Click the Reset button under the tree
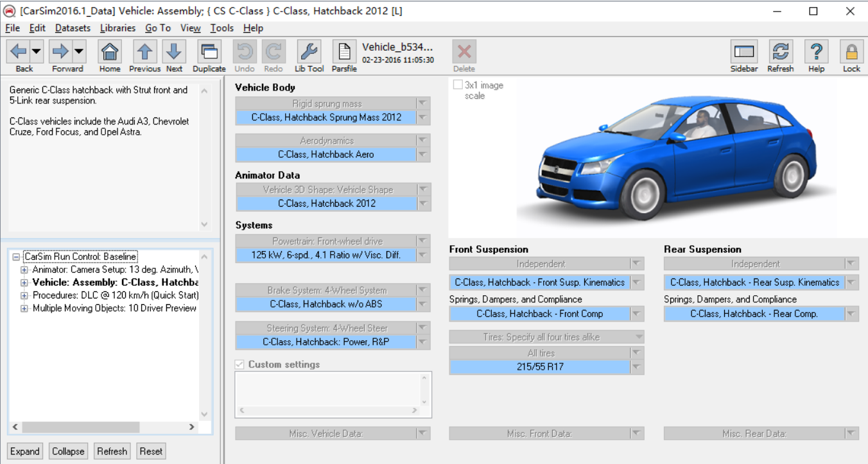The image size is (868, 464). pyautogui.click(x=151, y=451)
